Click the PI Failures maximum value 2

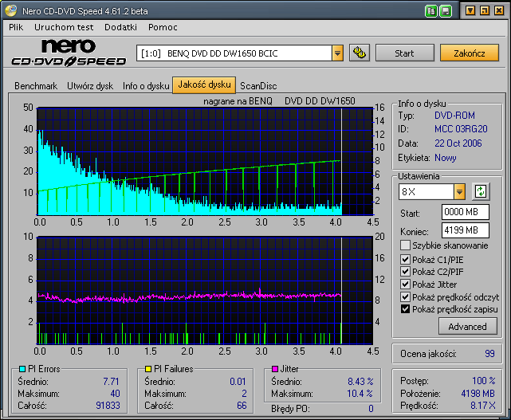244,394
